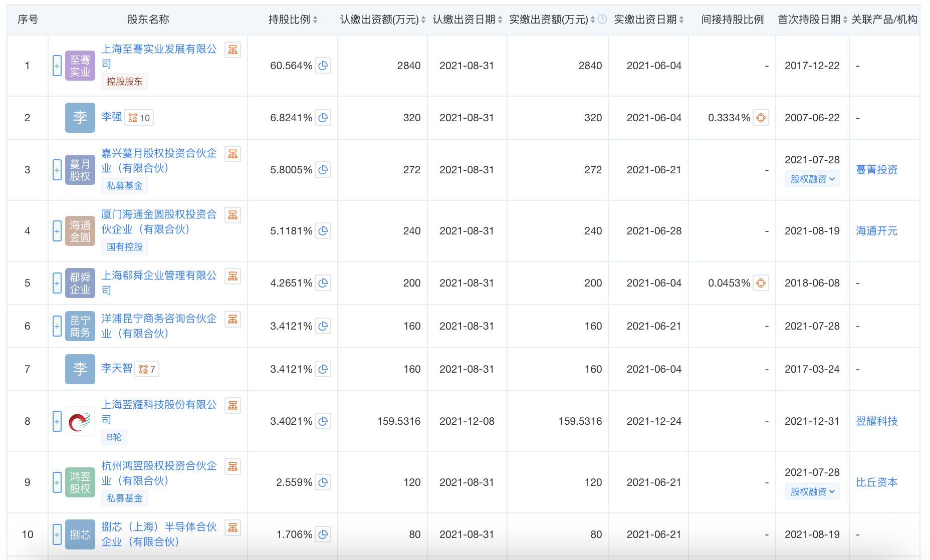Sort table by the 持股比例 column
Viewport: 930px width, 560px height.
pos(315,19)
